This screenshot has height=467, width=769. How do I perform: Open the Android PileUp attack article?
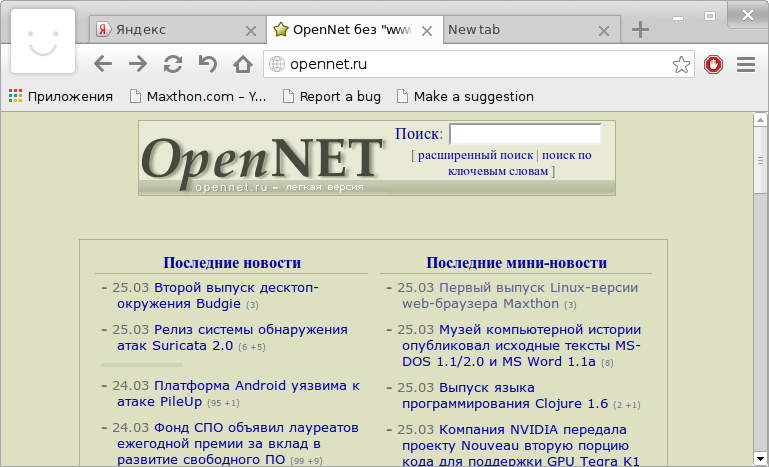pyautogui.click(x=238, y=393)
